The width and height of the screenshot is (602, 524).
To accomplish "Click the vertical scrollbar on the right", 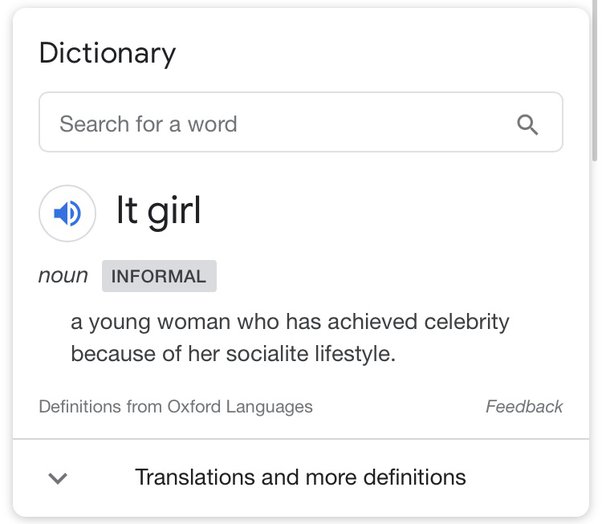I will pos(595,81).
